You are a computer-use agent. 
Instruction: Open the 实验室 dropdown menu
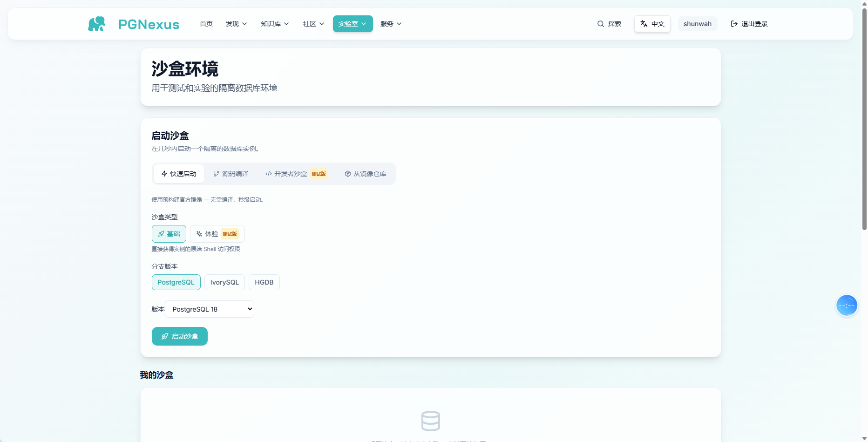(353, 24)
